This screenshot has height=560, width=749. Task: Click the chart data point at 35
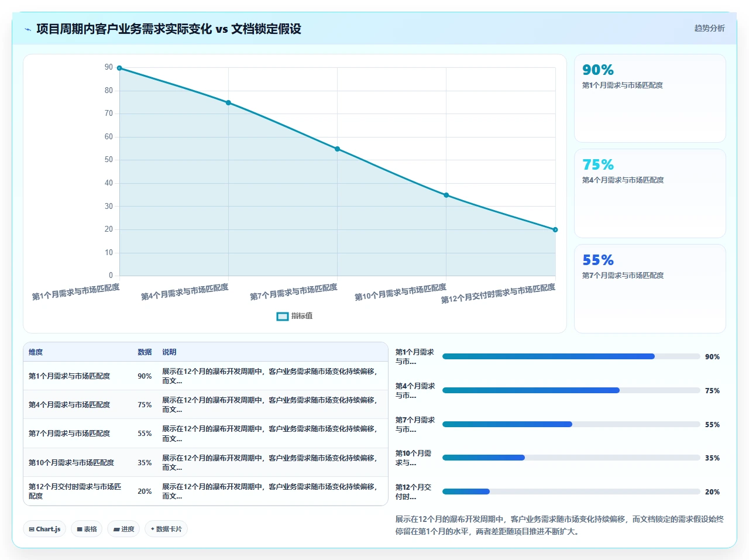click(446, 195)
